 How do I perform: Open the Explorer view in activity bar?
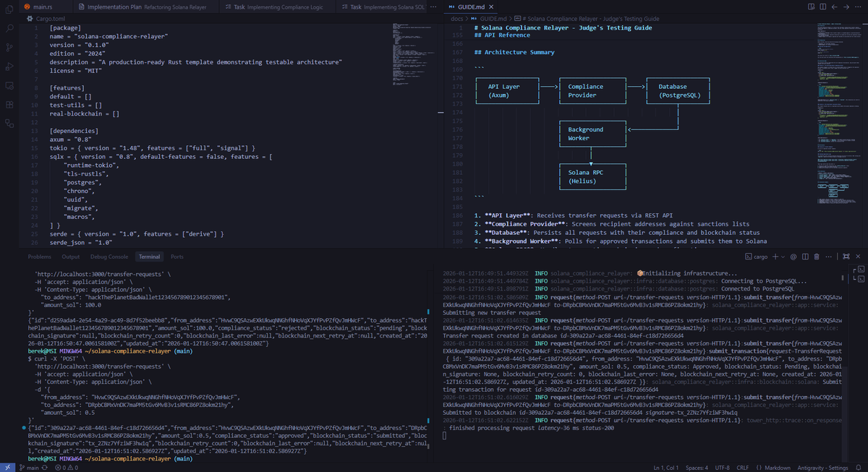pos(9,10)
